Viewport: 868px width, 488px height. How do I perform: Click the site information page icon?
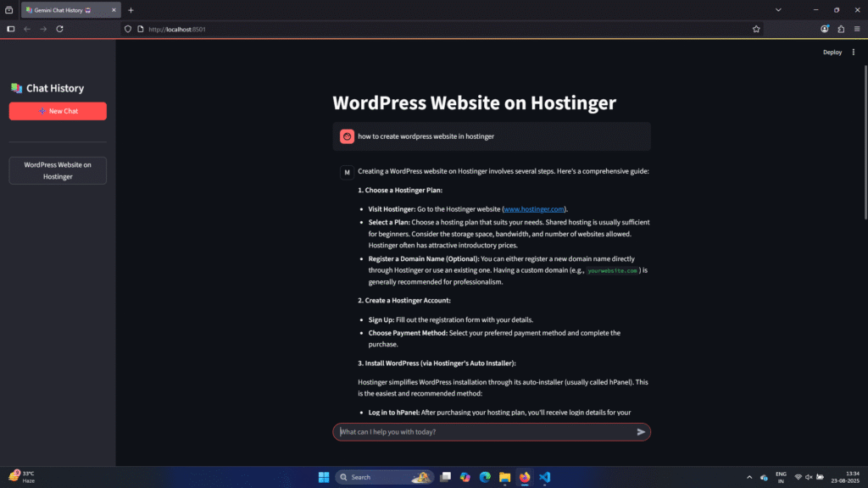pyautogui.click(x=141, y=29)
